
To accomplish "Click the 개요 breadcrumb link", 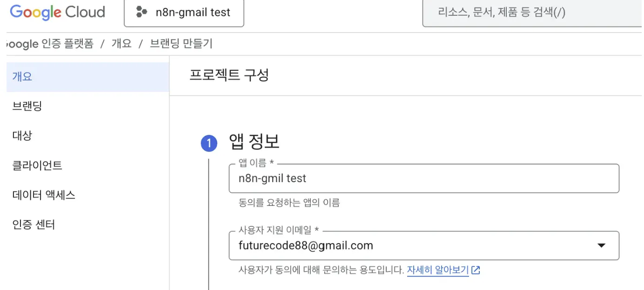I will coord(122,44).
